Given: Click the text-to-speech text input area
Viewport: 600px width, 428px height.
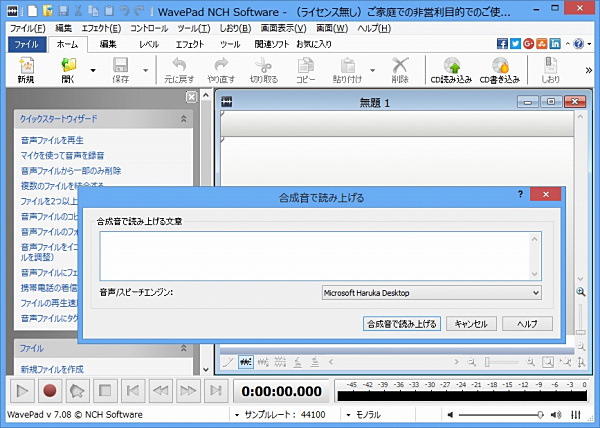Looking at the screenshot, I should [x=321, y=256].
